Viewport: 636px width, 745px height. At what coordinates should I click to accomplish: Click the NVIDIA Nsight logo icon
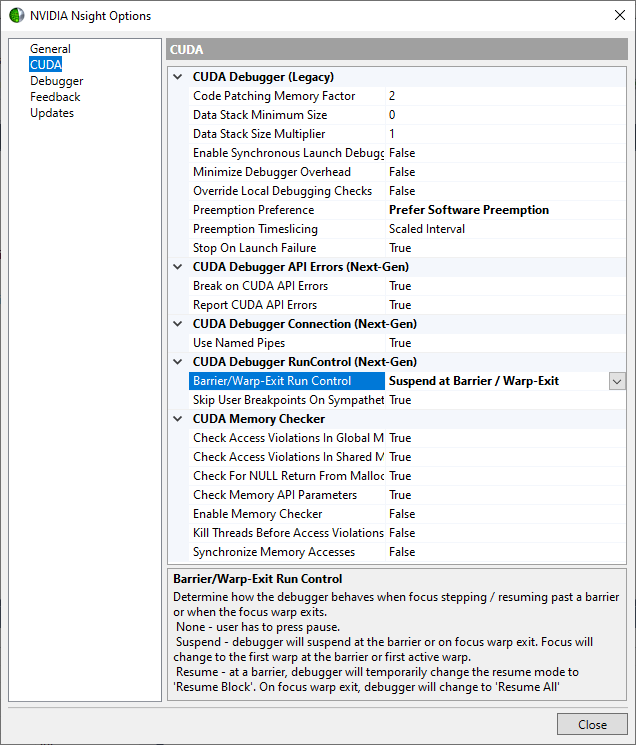(x=16, y=15)
